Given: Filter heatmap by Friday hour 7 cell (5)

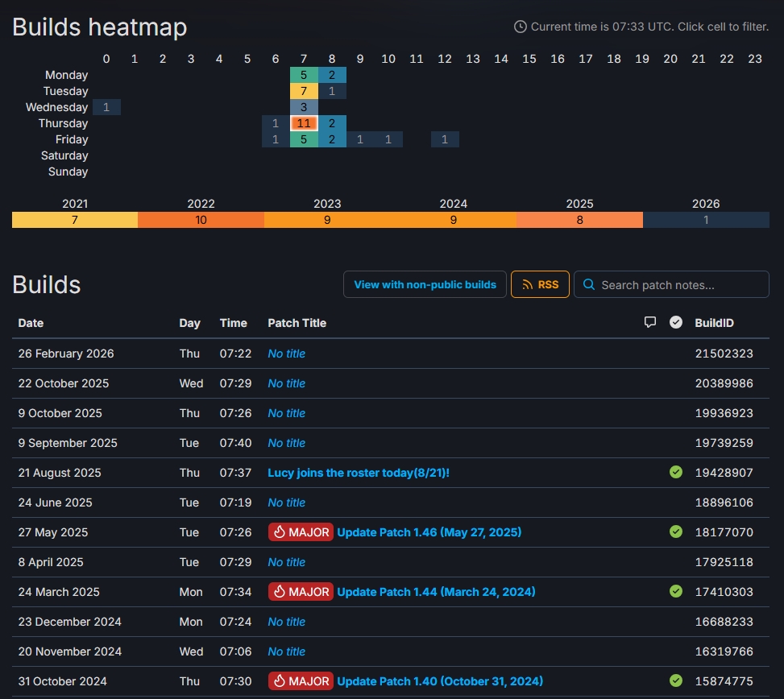Looking at the screenshot, I should pos(304,139).
